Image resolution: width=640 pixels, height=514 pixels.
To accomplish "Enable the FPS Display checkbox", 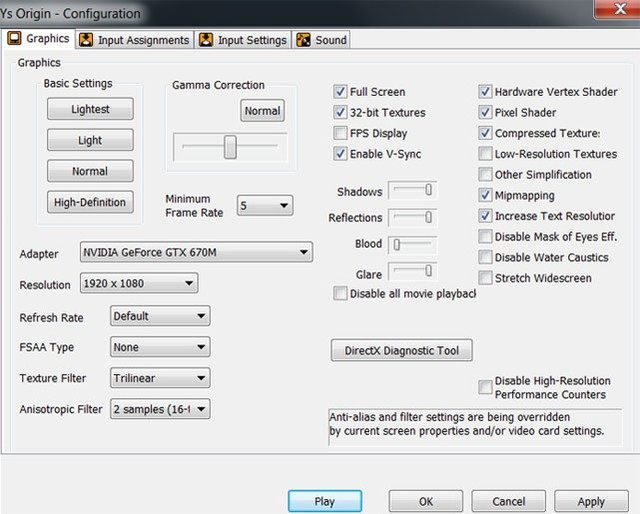I will pyautogui.click(x=341, y=133).
